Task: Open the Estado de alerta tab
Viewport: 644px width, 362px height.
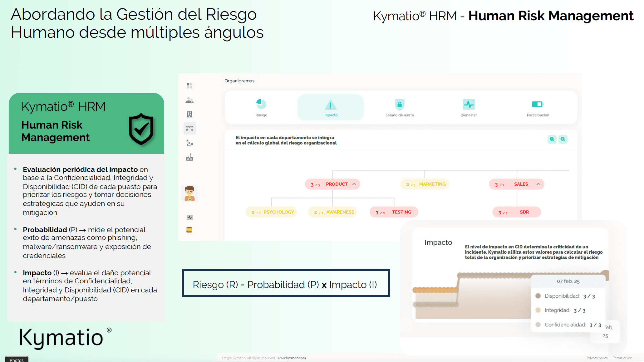Action: tap(400, 108)
